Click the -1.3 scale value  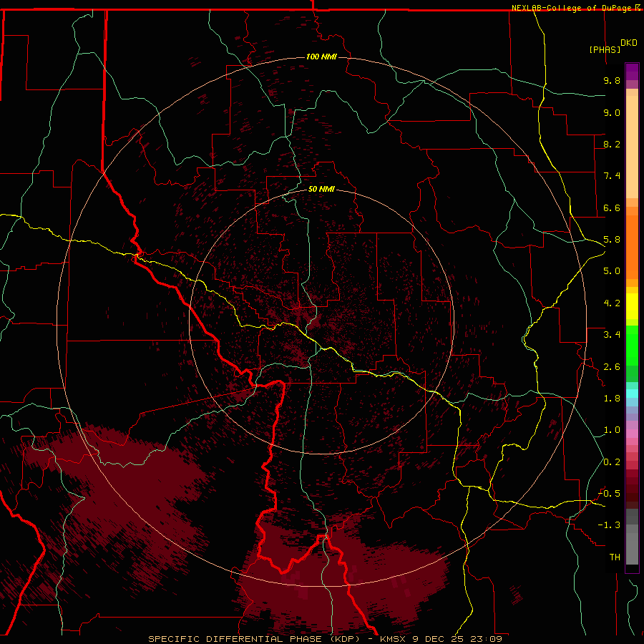[x=609, y=525]
